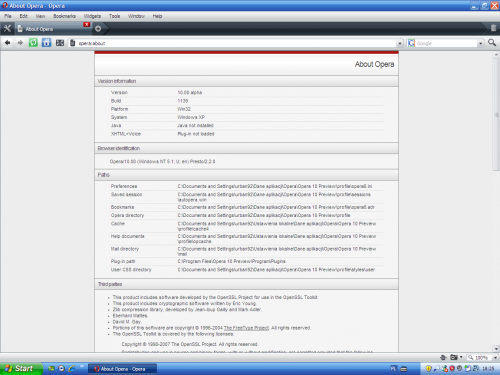The width and height of the screenshot is (500, 375).
Task: Open the zoom percentage dropdown
Action: 495,358
